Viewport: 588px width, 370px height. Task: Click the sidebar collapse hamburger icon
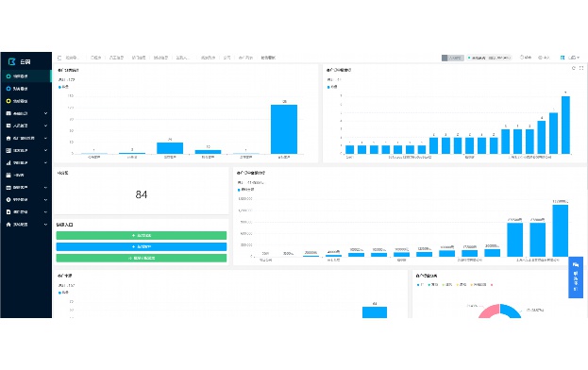point(59,58)
